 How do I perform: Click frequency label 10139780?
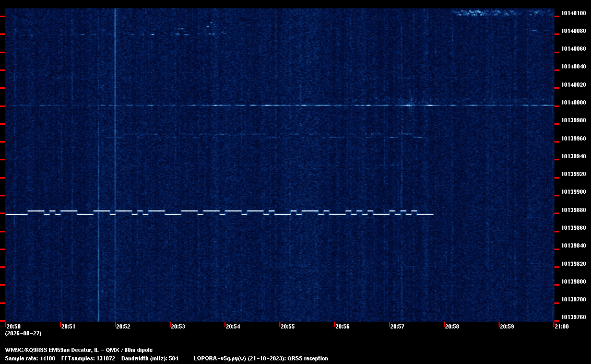click(574, 299)
